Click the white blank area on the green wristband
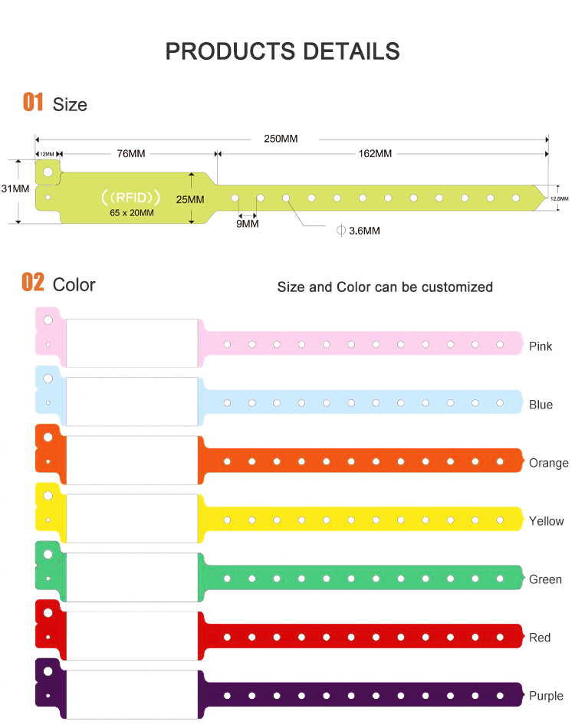 132,579
